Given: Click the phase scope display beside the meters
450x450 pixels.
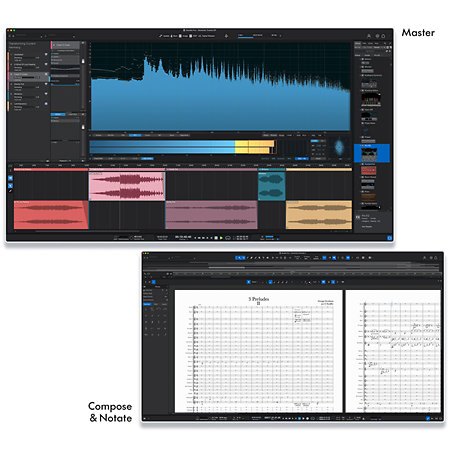Looking at the screenshot, I should pyautogui.click(x=339, y=147).
